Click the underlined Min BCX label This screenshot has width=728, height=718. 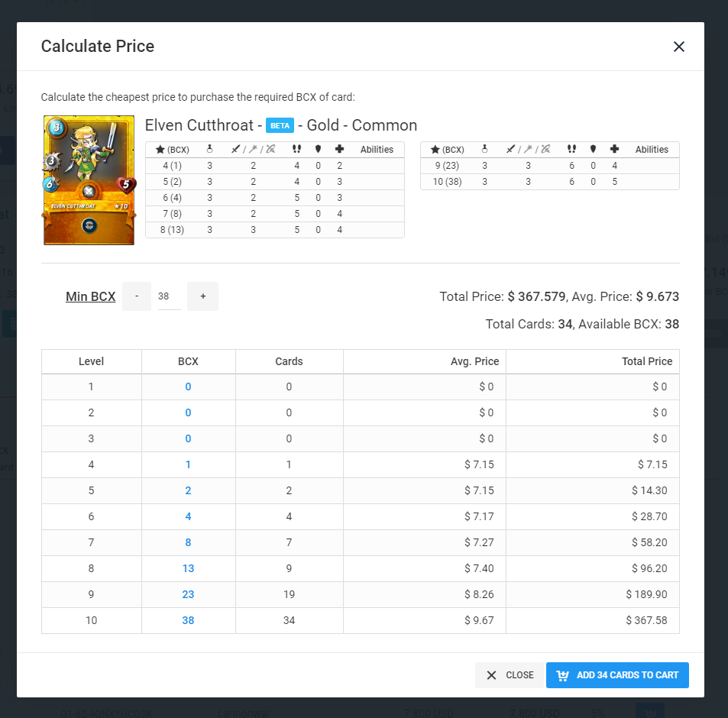[91, 296]
